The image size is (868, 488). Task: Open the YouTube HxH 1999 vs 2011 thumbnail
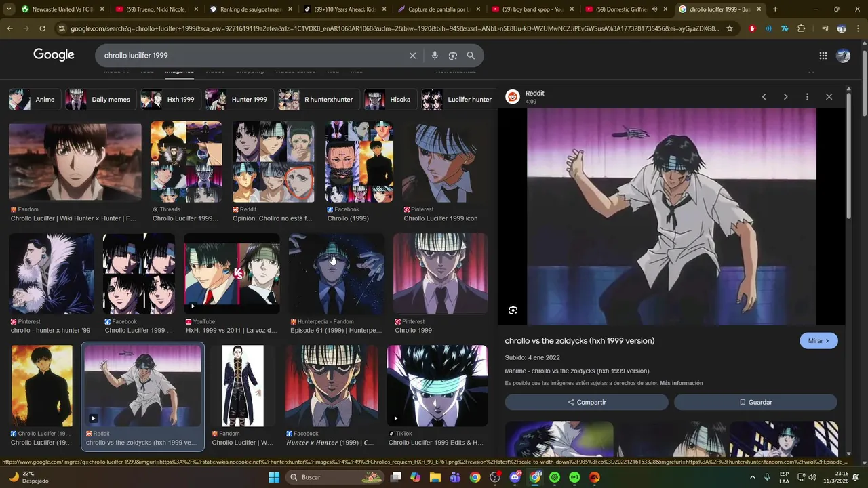point(232,274)
